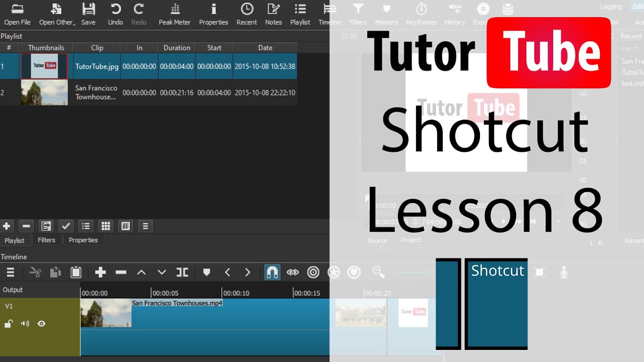Toggle scrub while dragging eye icon
This screenshot has height=362, width=644.
[x=293, y=273]
